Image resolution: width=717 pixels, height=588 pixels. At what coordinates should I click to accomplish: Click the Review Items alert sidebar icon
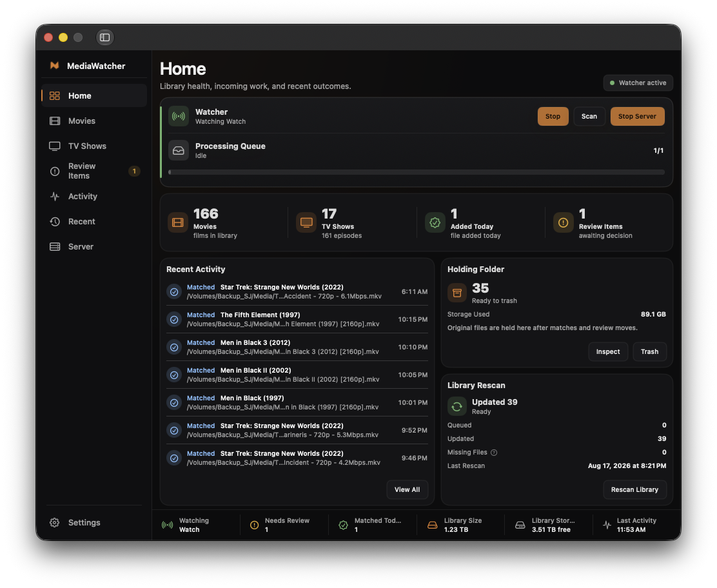click(x=55, y=171)
